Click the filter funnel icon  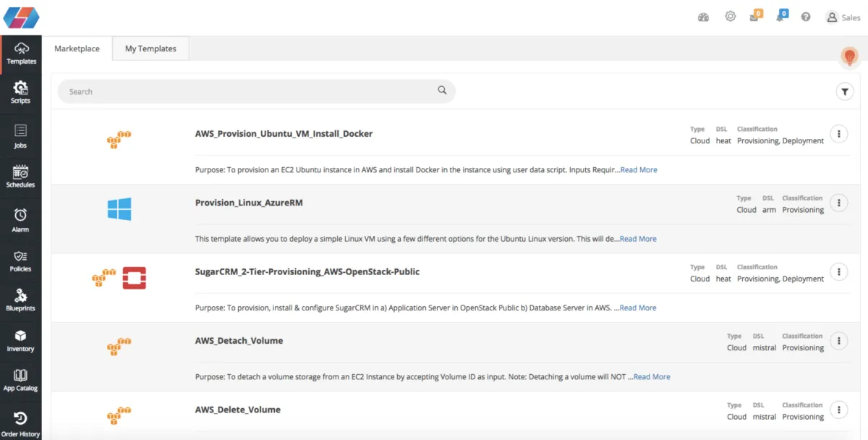(844, 91)
